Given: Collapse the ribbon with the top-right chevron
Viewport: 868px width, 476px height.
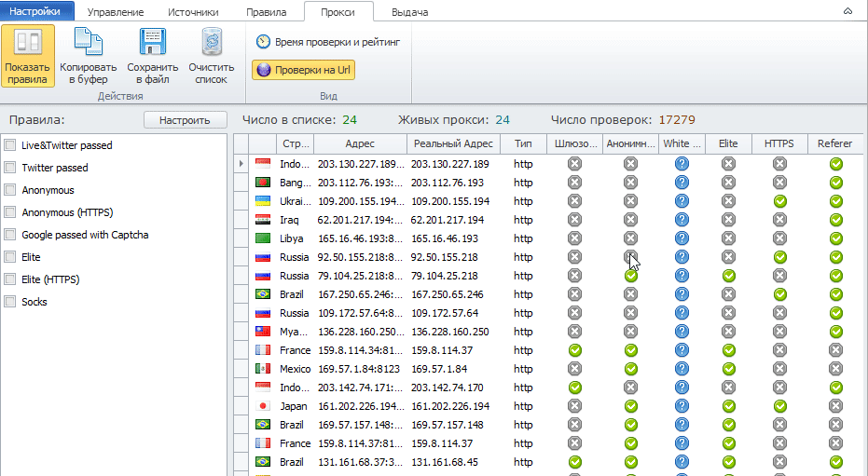Looking at the screenshot, I should coord(847,11).
